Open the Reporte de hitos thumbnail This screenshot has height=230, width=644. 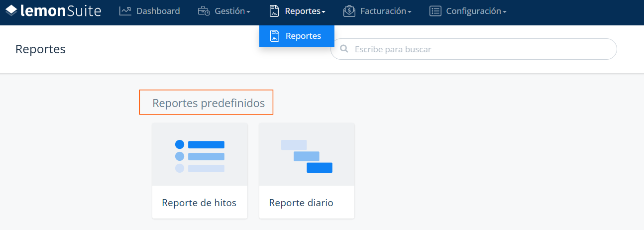(x=200, y=154)
